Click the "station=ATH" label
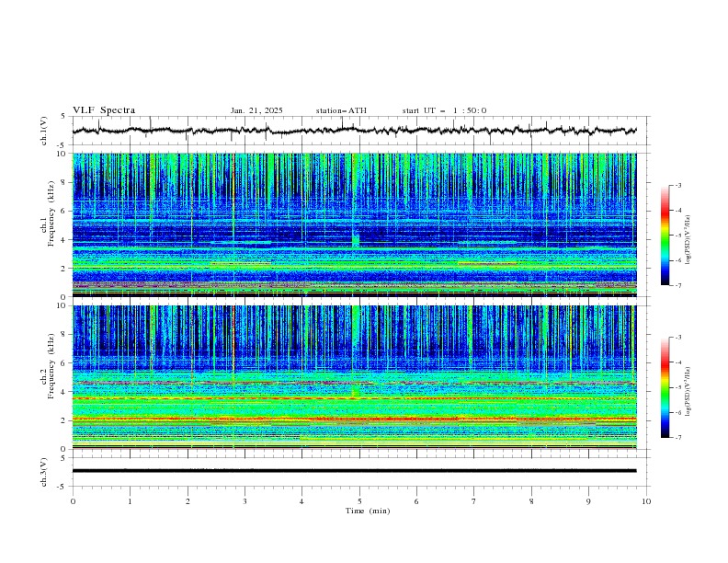This screenshot has width=728, height=563. coord(341,110)
